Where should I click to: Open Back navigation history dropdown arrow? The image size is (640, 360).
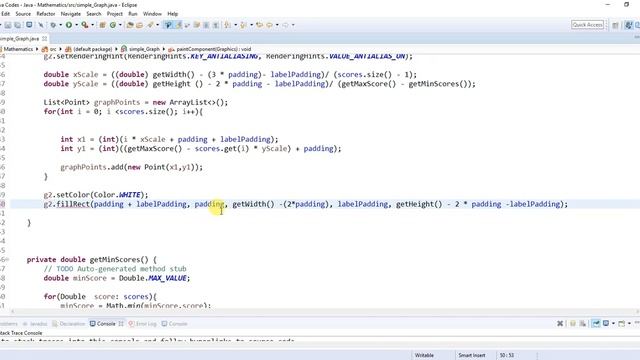(277, 25)
